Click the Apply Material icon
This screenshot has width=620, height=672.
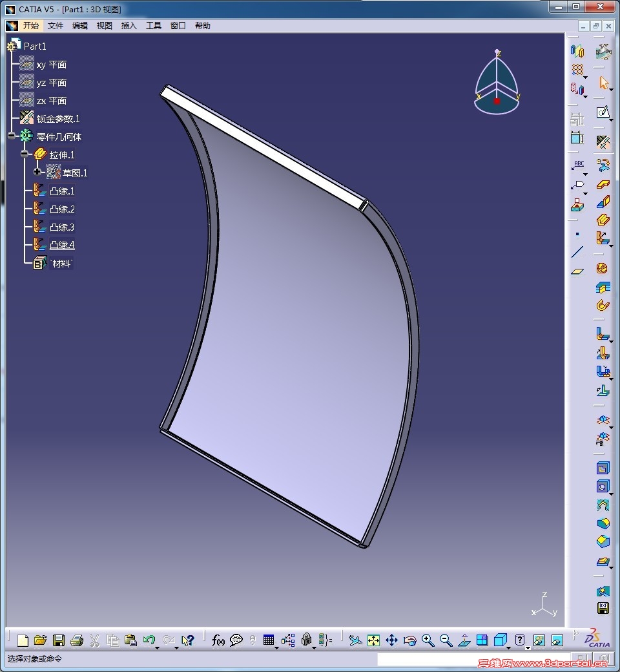pyautogui.click(x=577, y=205)
